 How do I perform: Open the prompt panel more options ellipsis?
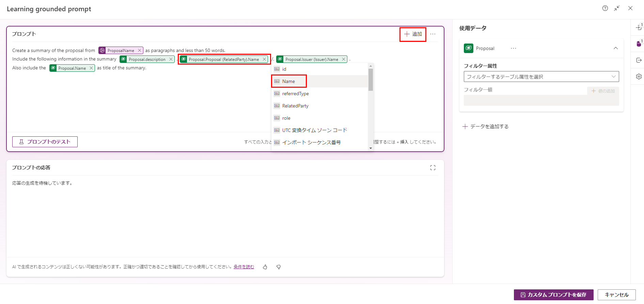433,34
